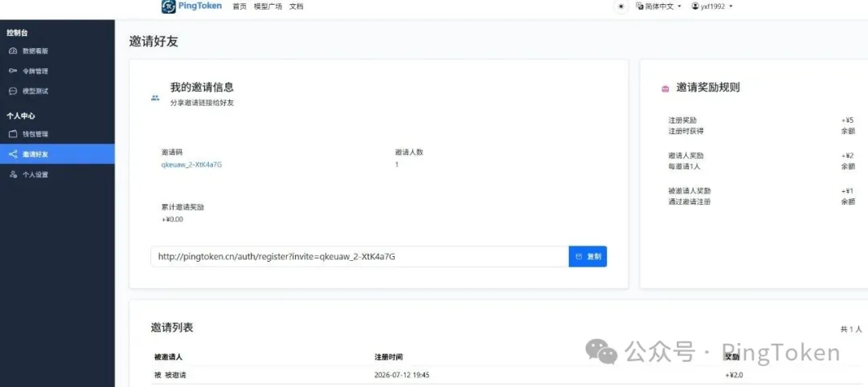Screen dimensions: 868x387
Task: Select 钱包管理 in the sidebar
Action: coord(57,134)
